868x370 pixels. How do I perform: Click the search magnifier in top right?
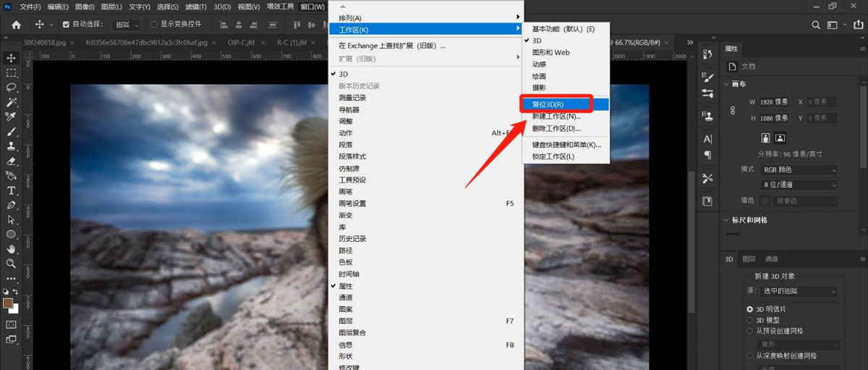816,25
